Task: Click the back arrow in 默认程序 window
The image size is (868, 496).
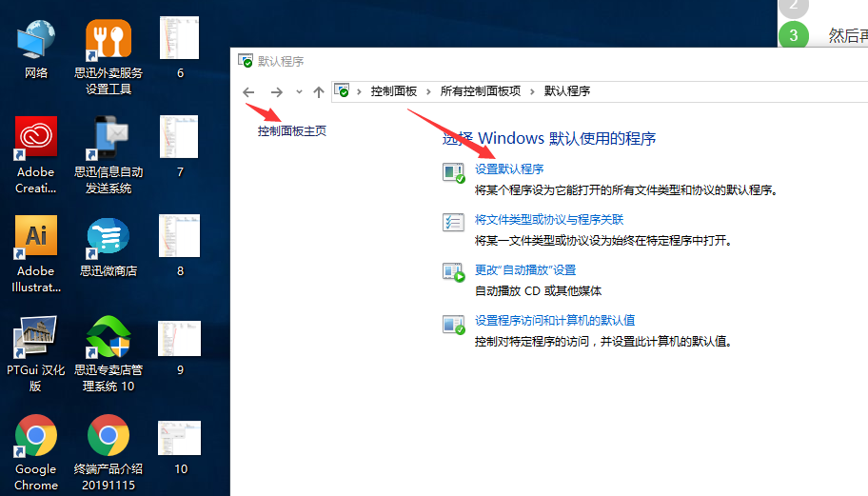Action: coord(248,92)
